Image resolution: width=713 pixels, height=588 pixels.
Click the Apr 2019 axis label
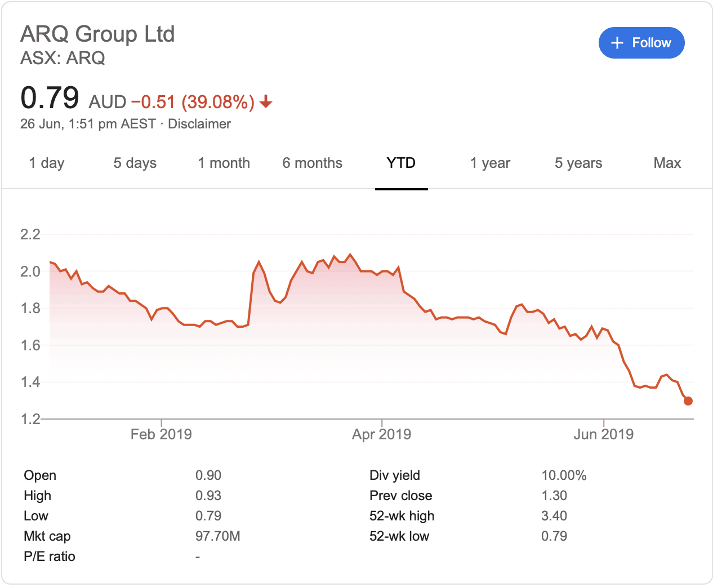point(381,434)
